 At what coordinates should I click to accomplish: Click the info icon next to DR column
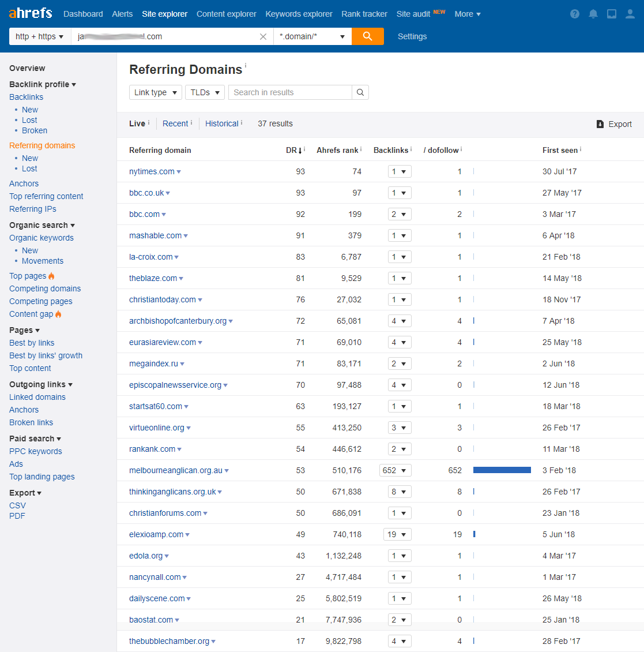(304, 149)
